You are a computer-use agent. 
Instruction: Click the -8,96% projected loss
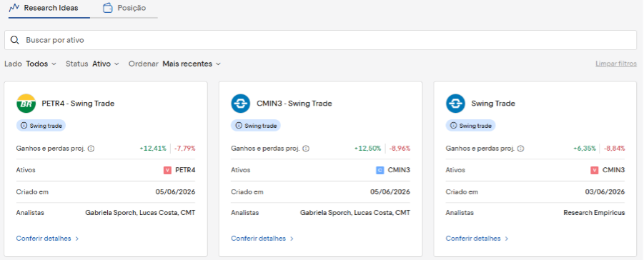click(x=400, y=149)
